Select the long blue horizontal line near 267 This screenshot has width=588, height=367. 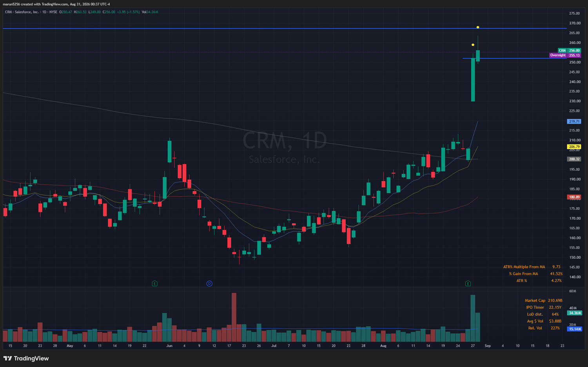285,28
